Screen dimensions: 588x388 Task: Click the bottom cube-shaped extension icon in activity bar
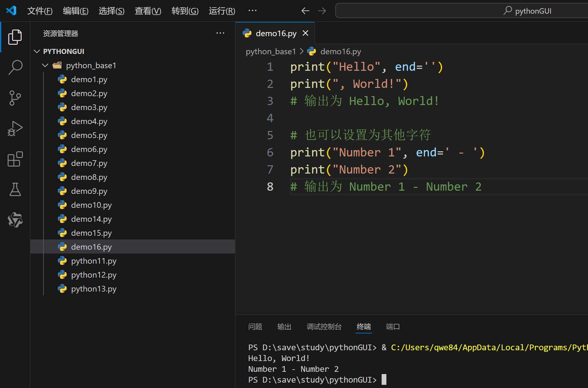coord(15,220)
